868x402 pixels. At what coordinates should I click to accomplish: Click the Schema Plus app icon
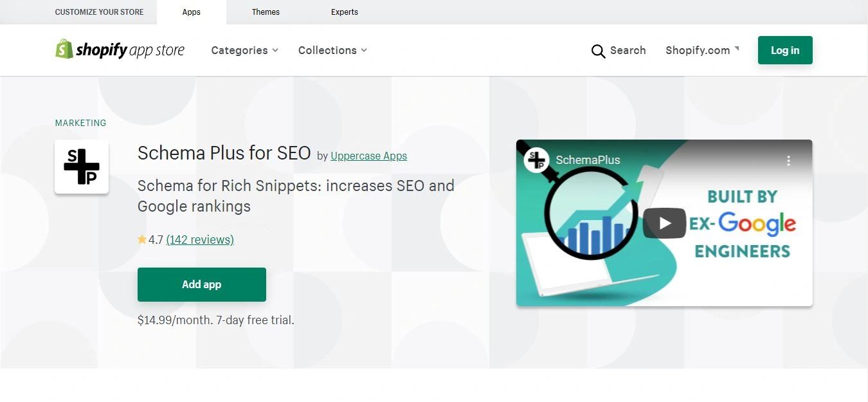(x=82, y=167)
